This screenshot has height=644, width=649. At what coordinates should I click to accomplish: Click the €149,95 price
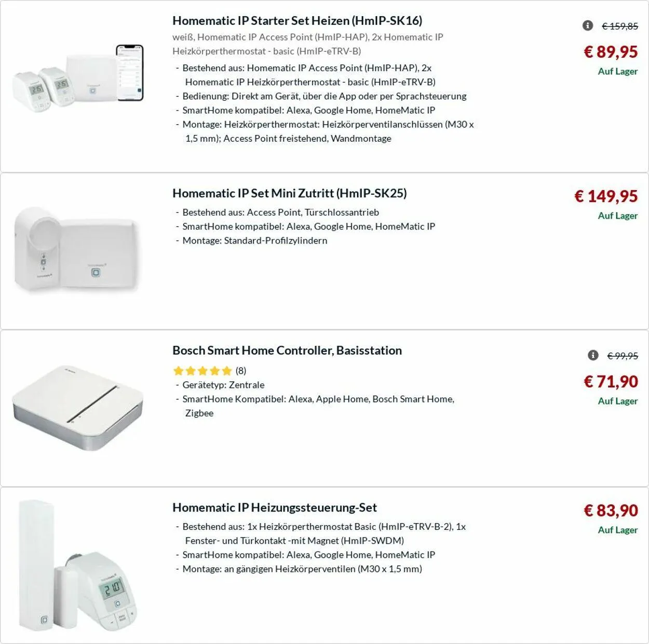[x=606, y=196]
